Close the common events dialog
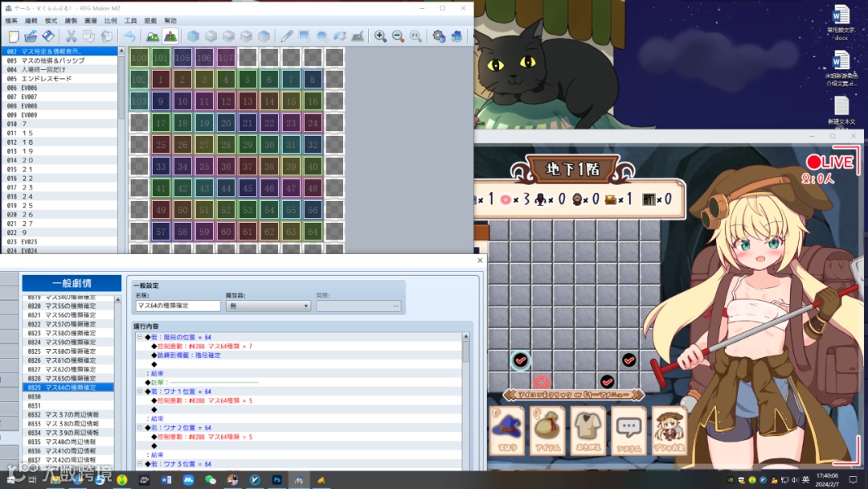868x489 pixels. pos(480,261)
